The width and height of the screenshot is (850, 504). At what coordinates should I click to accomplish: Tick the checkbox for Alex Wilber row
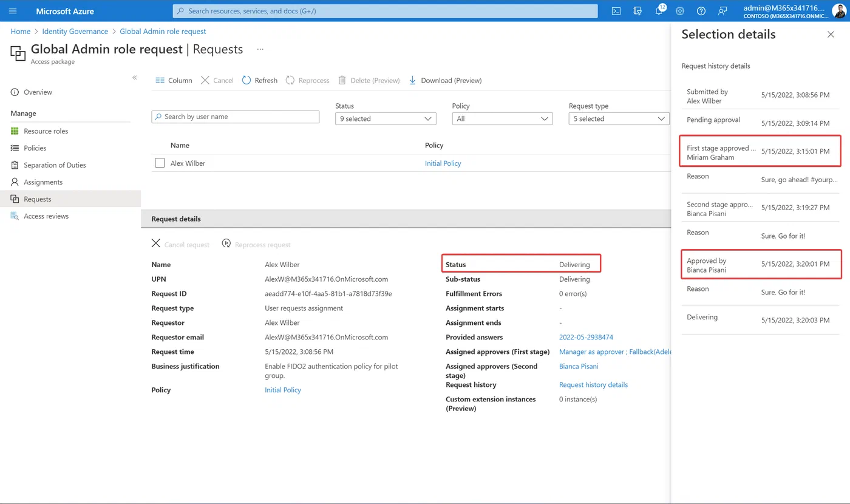tap(160, 163)
